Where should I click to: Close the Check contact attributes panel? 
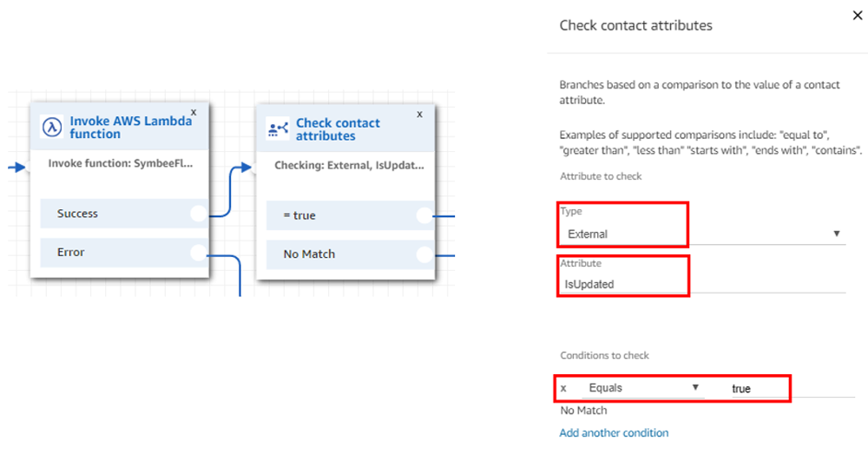[x=858, y=16]
